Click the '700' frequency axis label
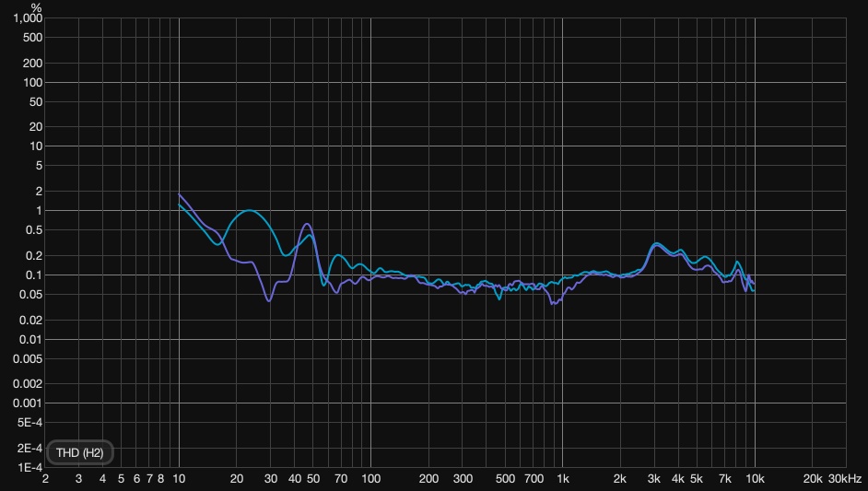 pos(534,479)
